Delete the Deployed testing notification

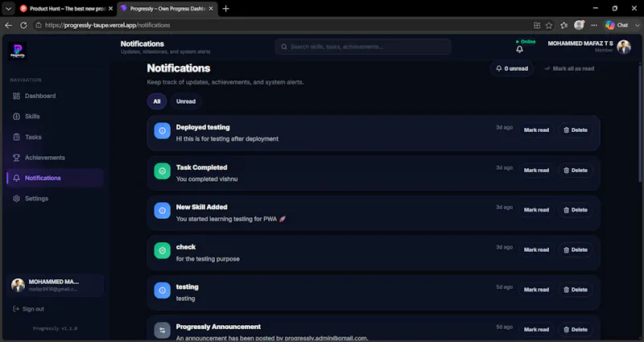coord(576,130)
